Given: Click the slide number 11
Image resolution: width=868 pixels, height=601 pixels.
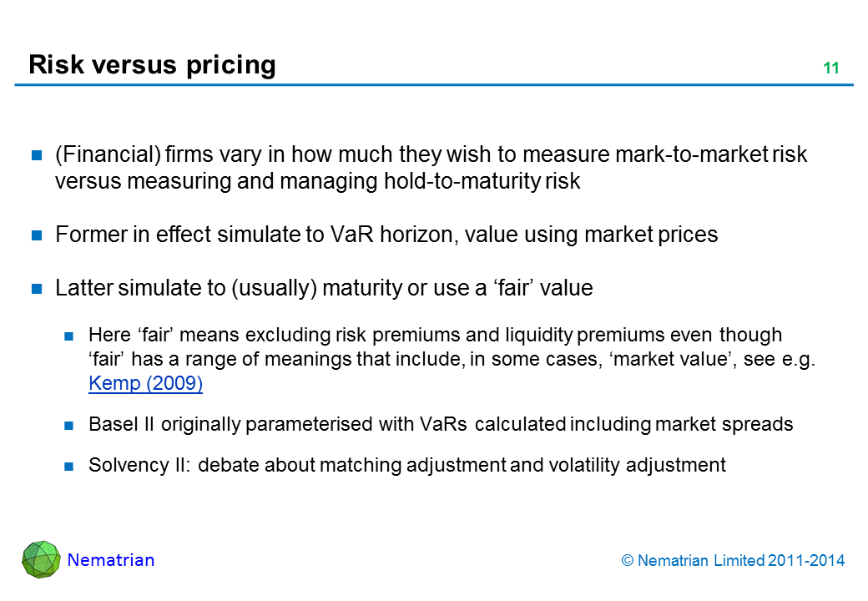Looking at the screenshot, I should pyautogui.click(x=830, y=69).
